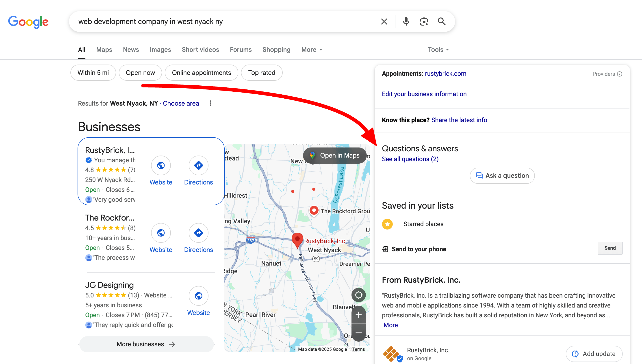642x364 pixels.
Task: Click the verified badge next to You manage
Action: tap(89, 160)
